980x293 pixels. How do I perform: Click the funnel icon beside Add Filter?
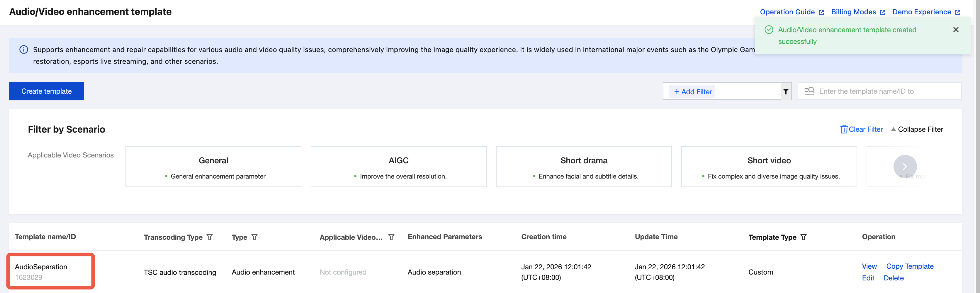tap(786, 92)
